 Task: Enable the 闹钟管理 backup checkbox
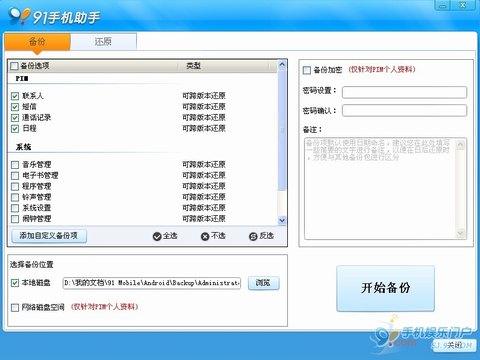point(15,219)
